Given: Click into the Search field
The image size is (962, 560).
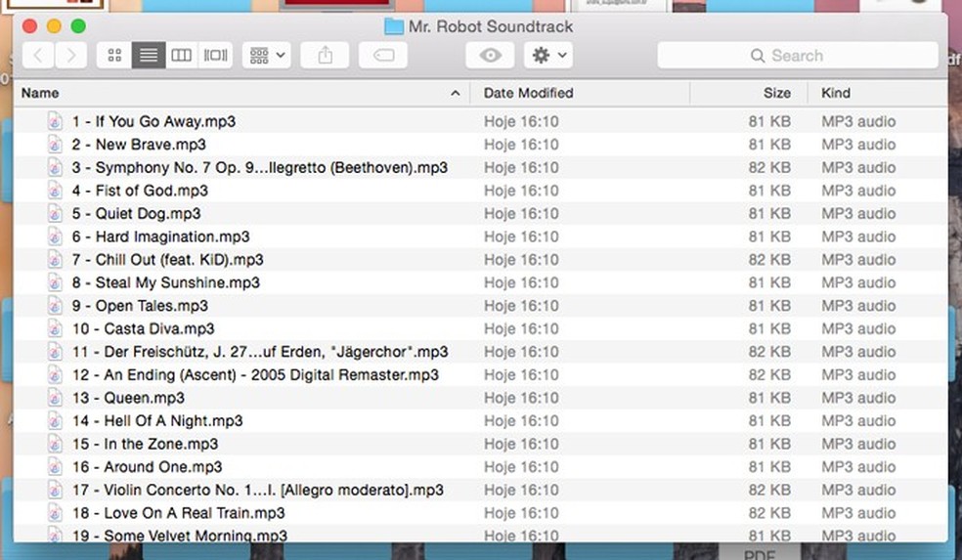Looking at the screenshot, I should coord(797,56).
